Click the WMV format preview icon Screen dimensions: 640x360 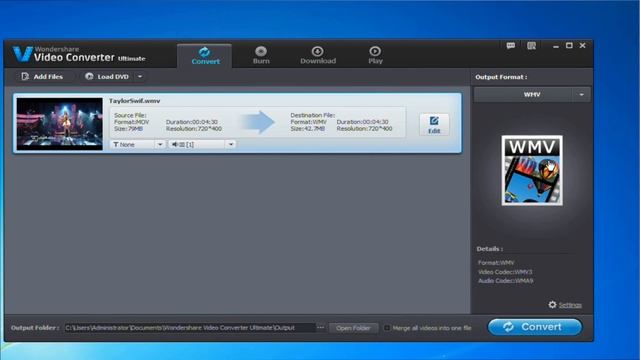[532, 171]
